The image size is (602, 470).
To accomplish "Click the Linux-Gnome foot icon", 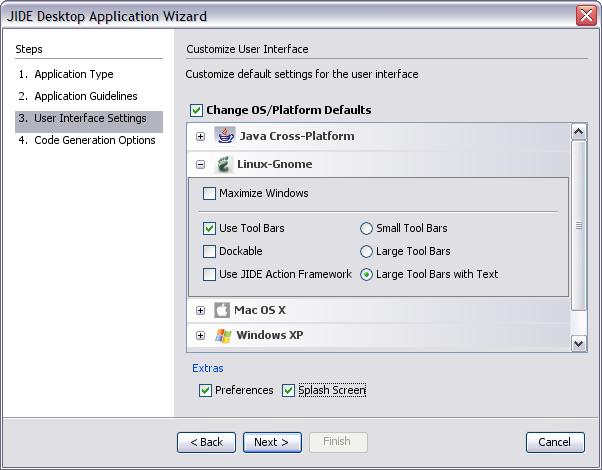I will pyautogui.click(x=223, y=164).
